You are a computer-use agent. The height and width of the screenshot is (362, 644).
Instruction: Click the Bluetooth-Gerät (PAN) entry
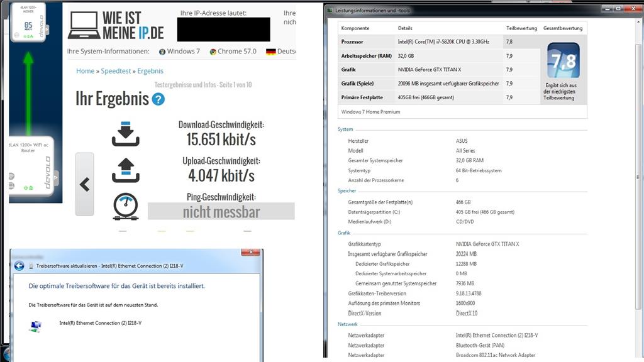click(480, 345)
